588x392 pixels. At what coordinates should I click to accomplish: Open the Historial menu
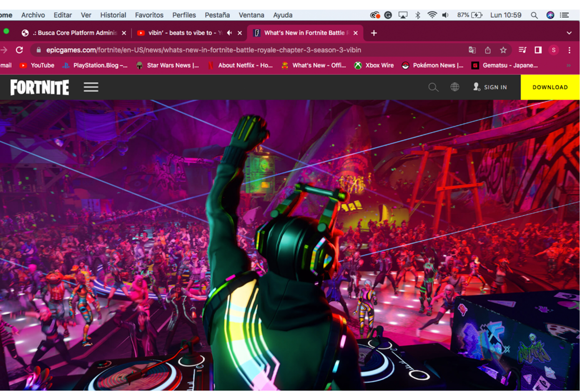(x=113, y=15)
